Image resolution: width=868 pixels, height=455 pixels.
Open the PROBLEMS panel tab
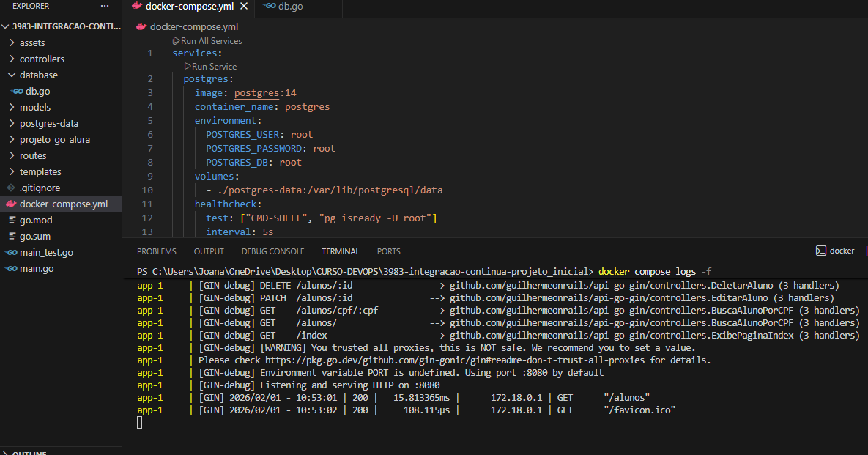156,251
